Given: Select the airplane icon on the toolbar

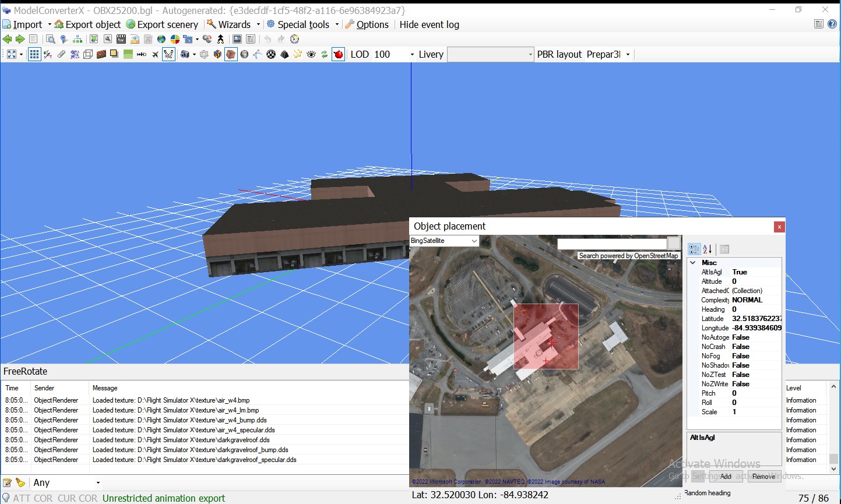Looking at the screenshot, I should click(x=154, y=54).
